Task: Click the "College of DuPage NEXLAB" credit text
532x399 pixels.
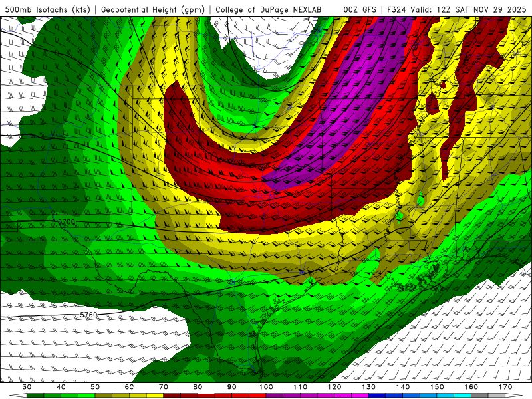Action: point(269,10)
